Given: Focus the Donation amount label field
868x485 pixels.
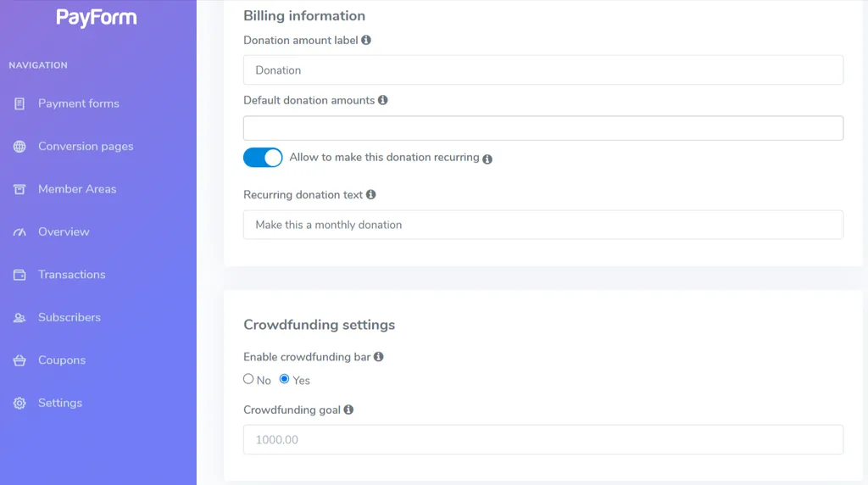Looking at the screenshot, I should tap(543, 70).
